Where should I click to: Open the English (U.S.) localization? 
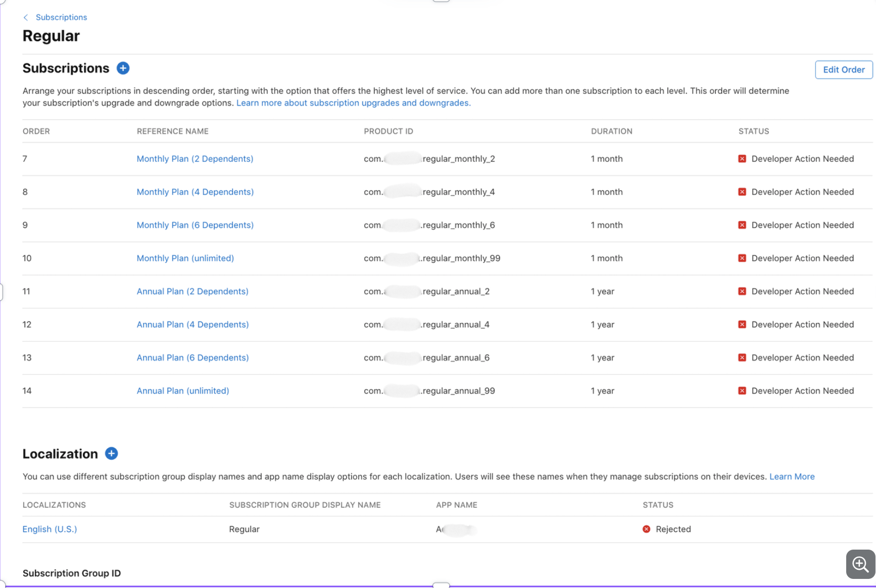point(50,529)
